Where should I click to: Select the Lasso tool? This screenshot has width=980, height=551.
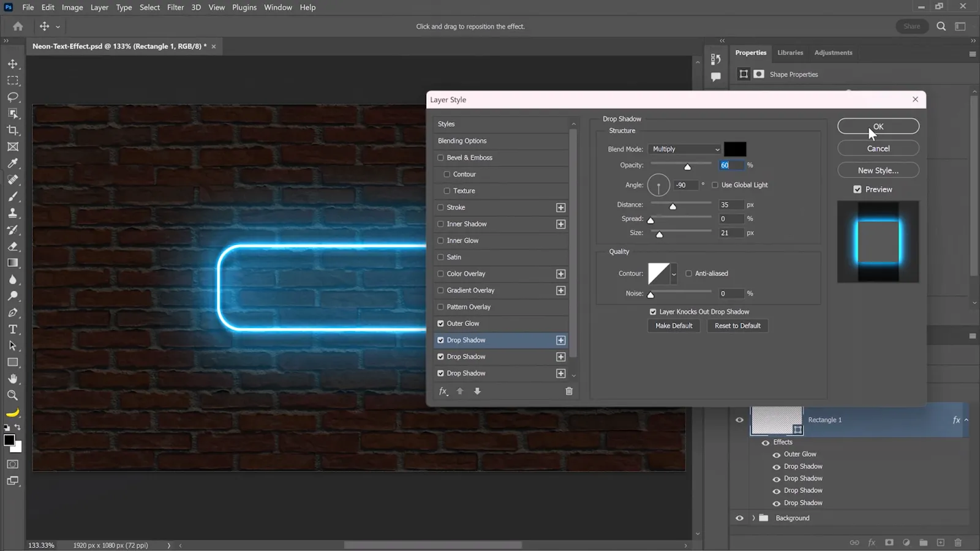13,97
